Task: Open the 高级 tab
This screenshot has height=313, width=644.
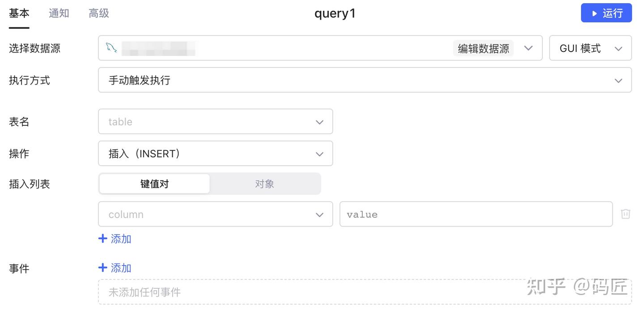Action: (99, 13)
